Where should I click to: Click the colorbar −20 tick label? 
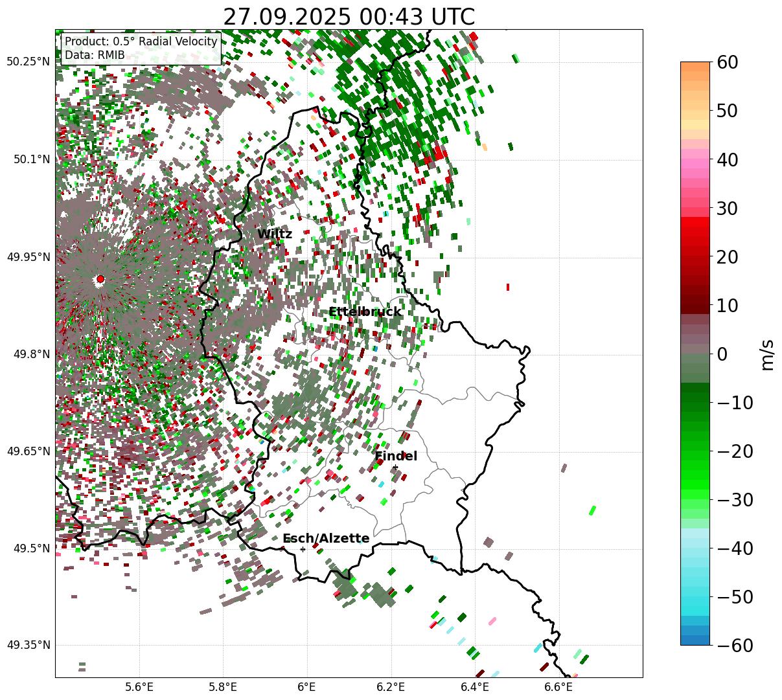coord(735,451)
